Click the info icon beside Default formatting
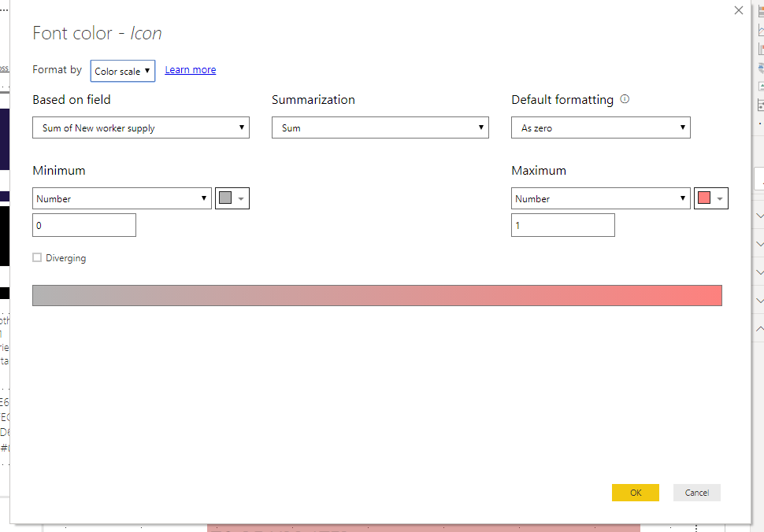The width and height of the screenshot is (764, 532). pyautogui.click(x=625, y=99)
